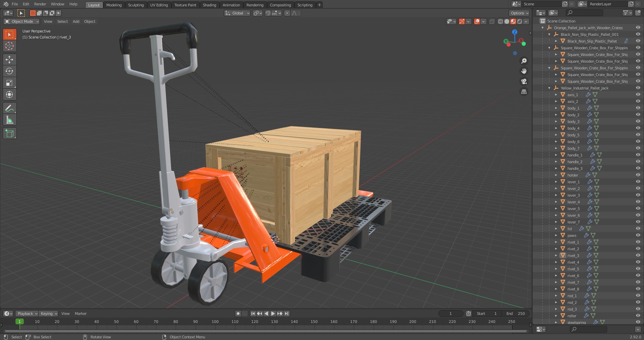Hide the roller object

pos(638,316)
